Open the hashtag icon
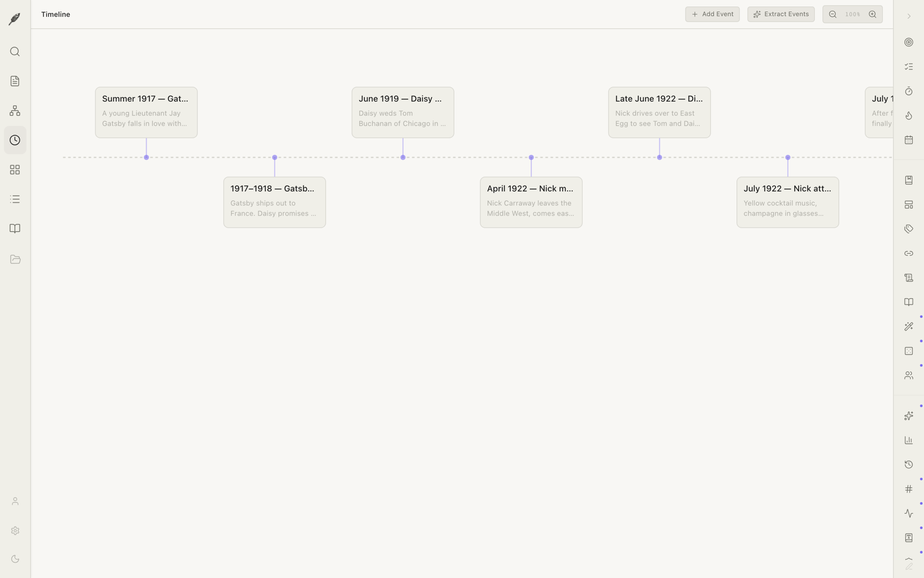Viewport: 924px width, 578px height. coord(909,489)
